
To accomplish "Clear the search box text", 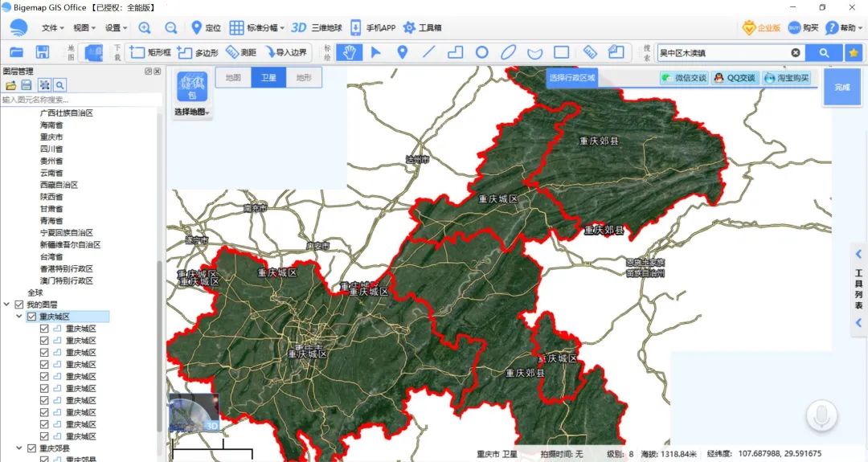I will [796, 53].
